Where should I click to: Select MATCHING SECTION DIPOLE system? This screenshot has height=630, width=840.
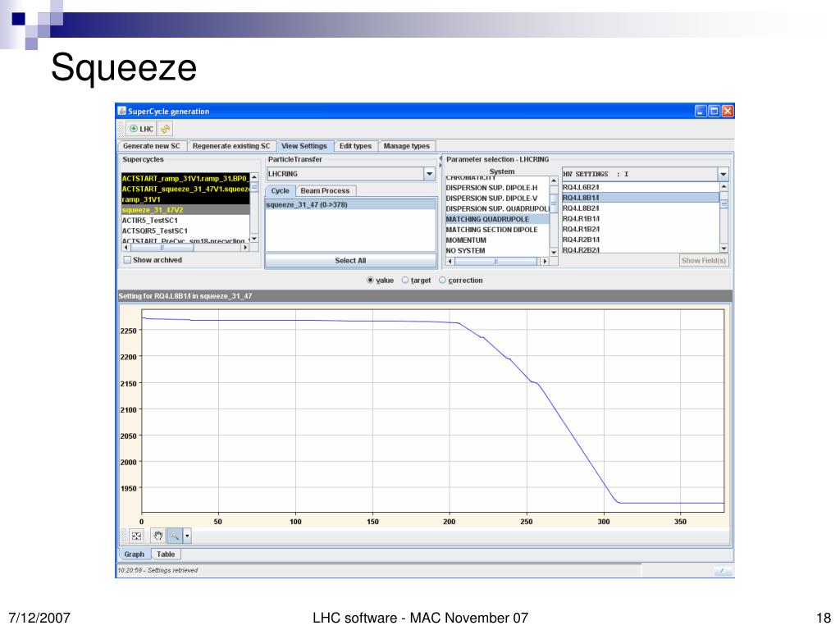coord(497,230)
